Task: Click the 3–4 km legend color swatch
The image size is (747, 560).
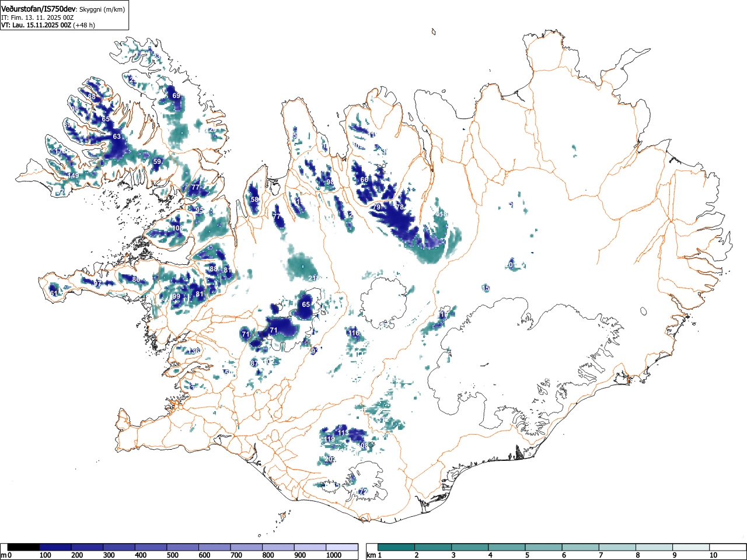Action: pos(470,547)
